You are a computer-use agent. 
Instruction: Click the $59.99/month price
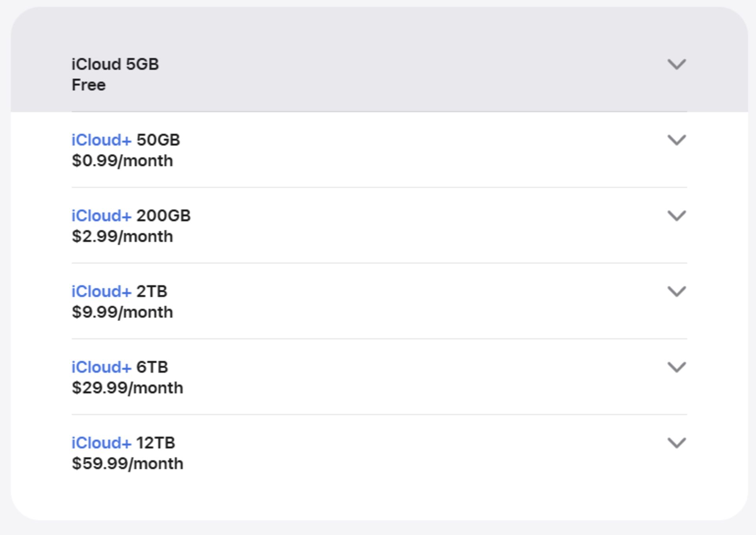coord(128,463)
